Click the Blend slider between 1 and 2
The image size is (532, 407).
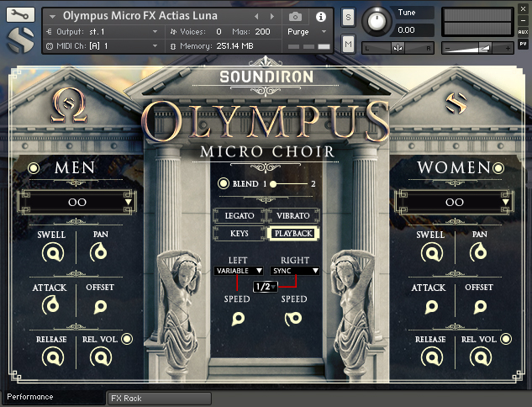pos(289,184)
